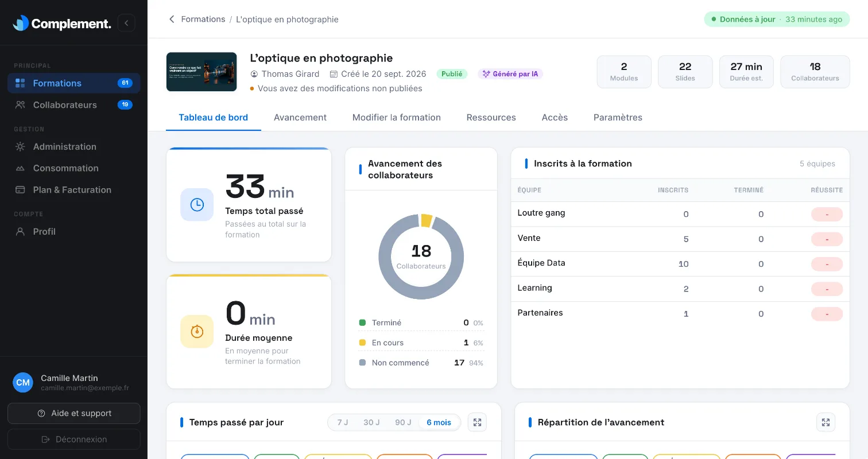
Task: Click the calendar icon beside Créé le 20 sept.
Action: click(334, 74)
